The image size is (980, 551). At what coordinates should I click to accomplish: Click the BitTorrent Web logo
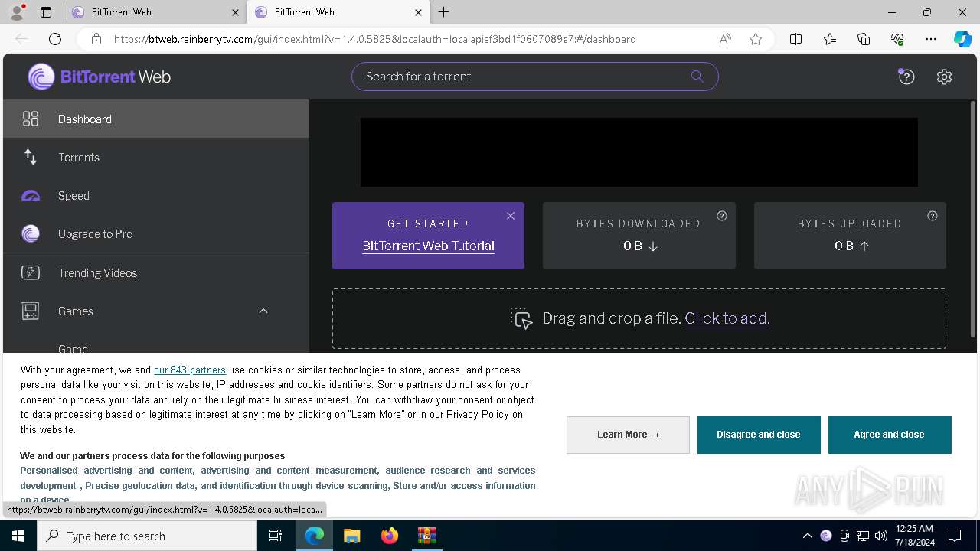pos(100,77)
